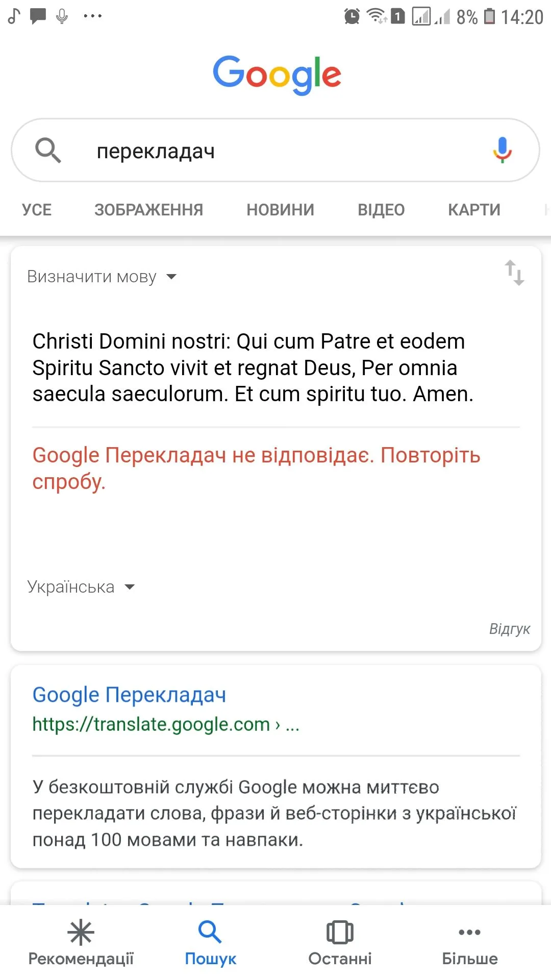551x980 pixels.
Task: Tap the alarm icon in status bar
Action: coord(352,16)
